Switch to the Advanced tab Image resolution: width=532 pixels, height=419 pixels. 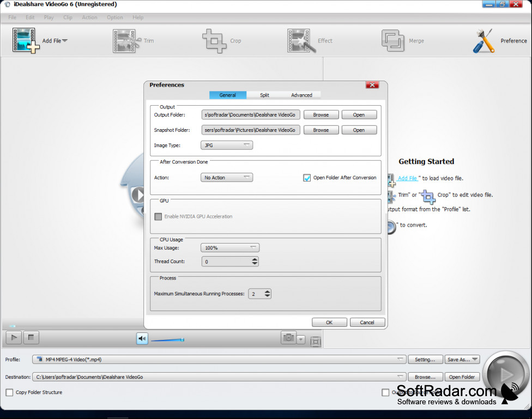pyautogui.click(x=301, y=95)
